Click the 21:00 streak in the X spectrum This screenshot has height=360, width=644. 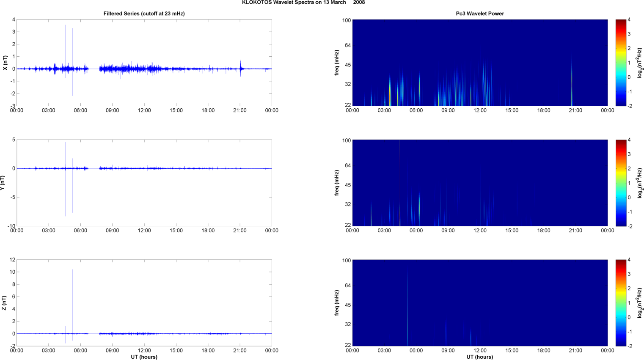(x=572, y=85)
